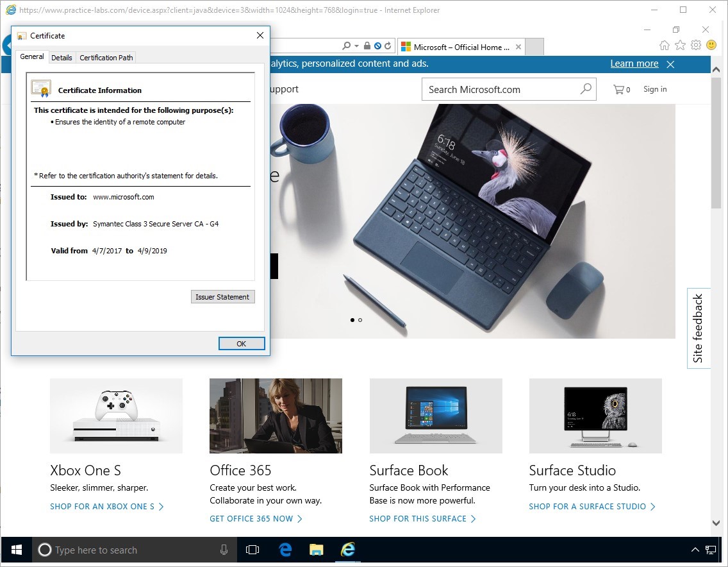Screen dimensions: 728x567
Task: Dismiss the cookie notification banner
Action: pyautogui.click(x=670, y=64)
